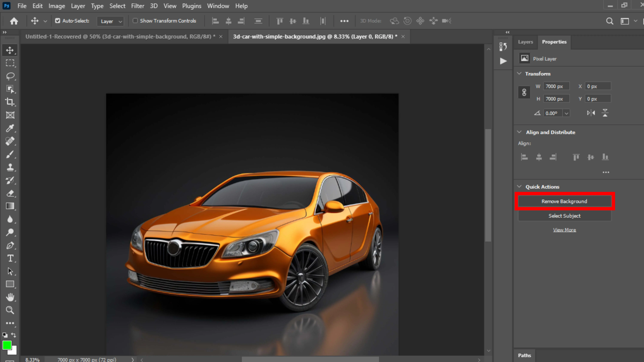Collapse the right panels double arrow
The image size is (644, 362).
[507, 32]
